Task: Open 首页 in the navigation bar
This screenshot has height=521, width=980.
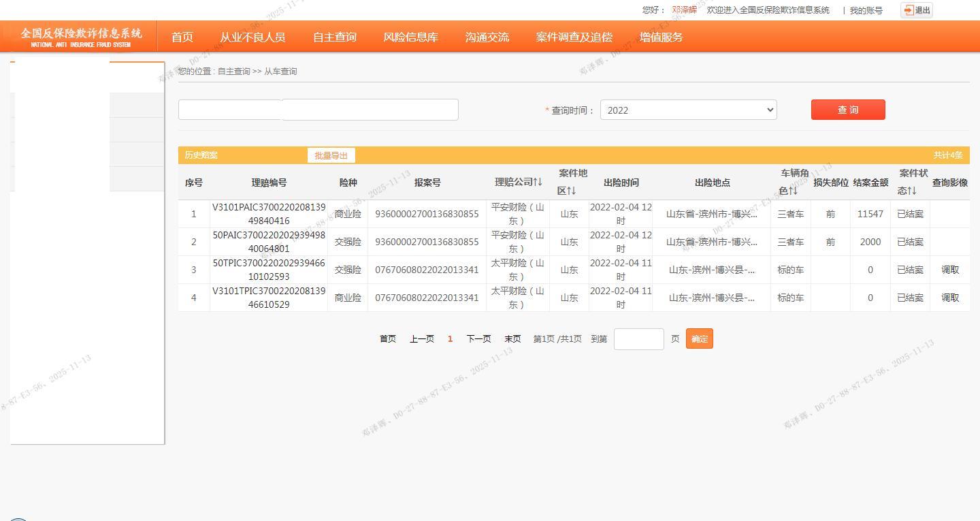Action: point(182,37)
